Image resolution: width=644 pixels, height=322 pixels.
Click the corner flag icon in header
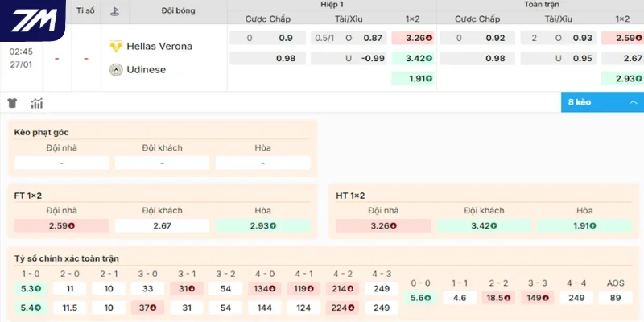(x=114, y=11)
